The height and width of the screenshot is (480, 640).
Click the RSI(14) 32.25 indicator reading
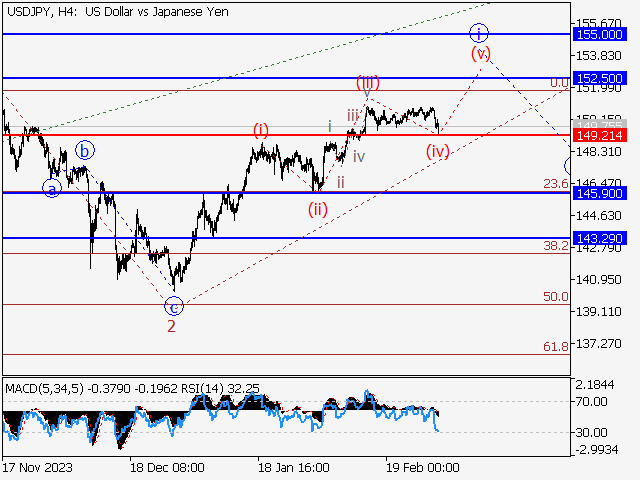220,388
